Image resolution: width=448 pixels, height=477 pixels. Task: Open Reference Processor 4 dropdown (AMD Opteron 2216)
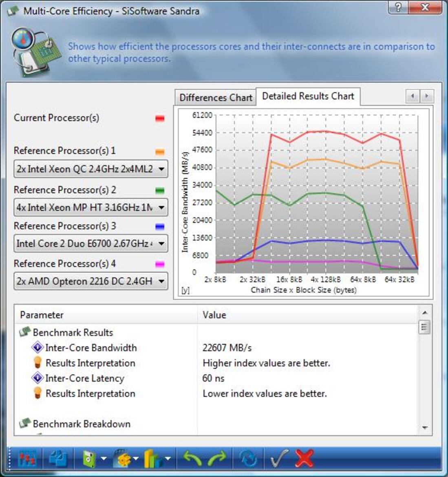[x=90, y=281]
